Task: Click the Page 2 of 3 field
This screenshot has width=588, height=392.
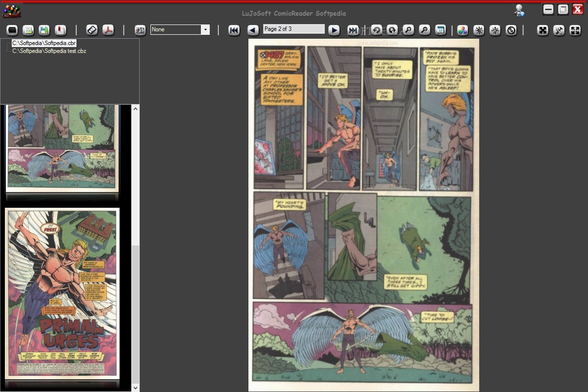Action: click(294, 29)
